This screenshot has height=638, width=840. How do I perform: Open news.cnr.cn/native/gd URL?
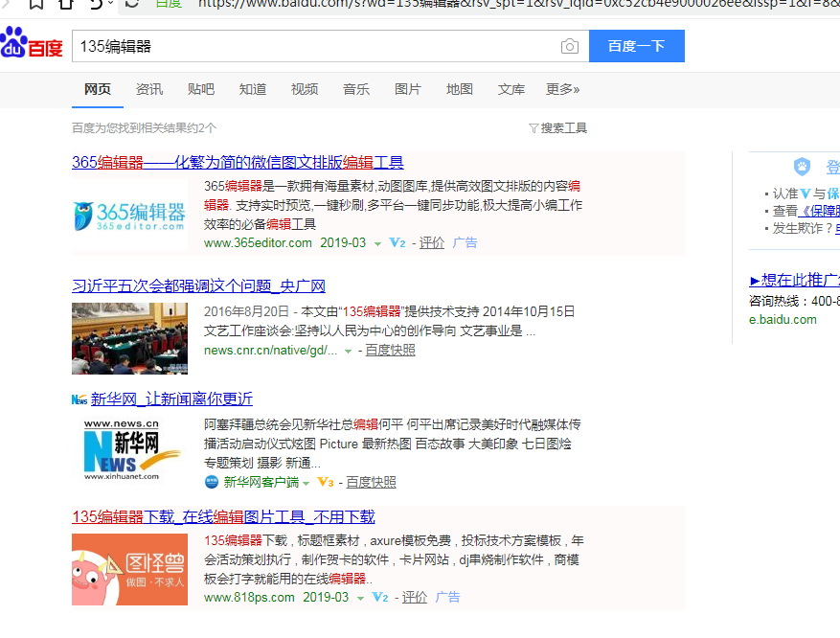click(x=270, y=351)
